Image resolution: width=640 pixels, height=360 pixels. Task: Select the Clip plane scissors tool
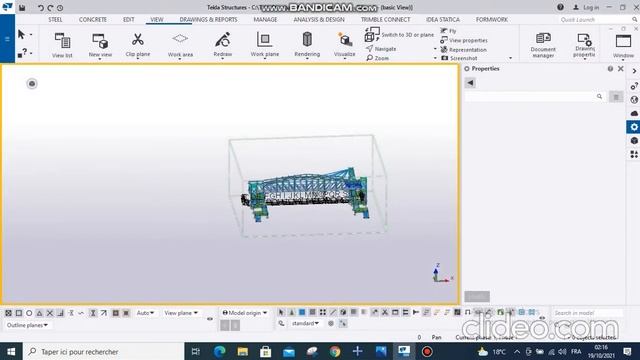[x=138, y=45]
